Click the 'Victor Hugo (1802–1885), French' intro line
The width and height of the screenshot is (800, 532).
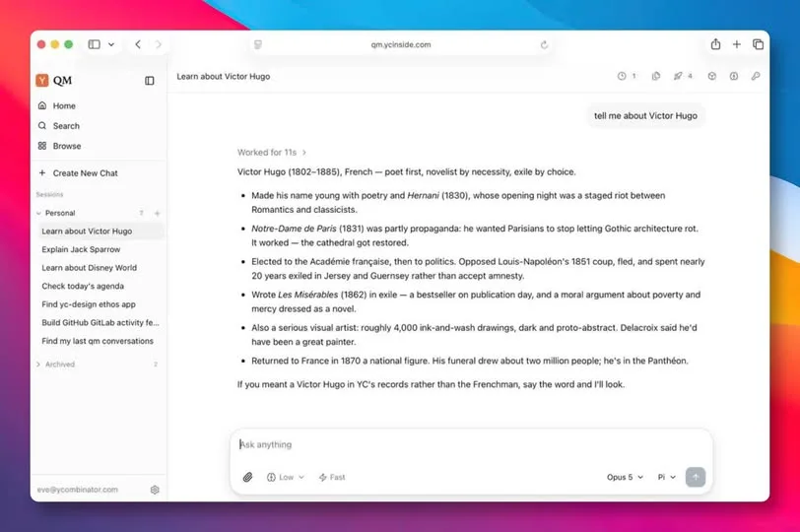pos(406,171)
